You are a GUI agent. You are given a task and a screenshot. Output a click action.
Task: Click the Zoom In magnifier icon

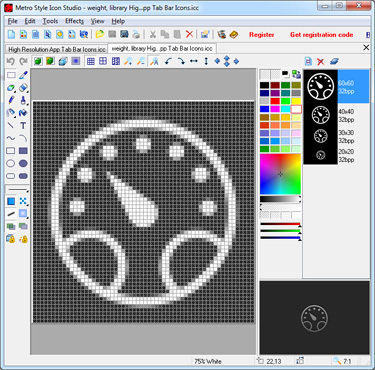[x=129, y=61]
